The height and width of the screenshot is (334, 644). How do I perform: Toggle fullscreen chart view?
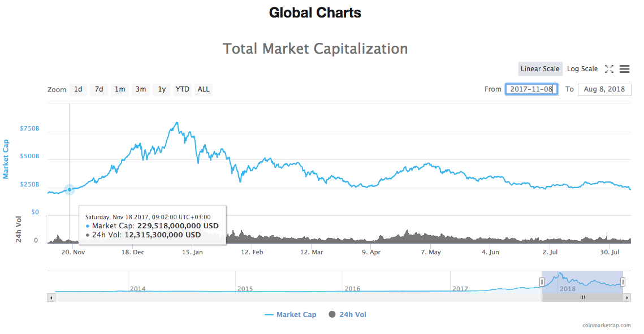pyautogui.click(x=609, y=68)
